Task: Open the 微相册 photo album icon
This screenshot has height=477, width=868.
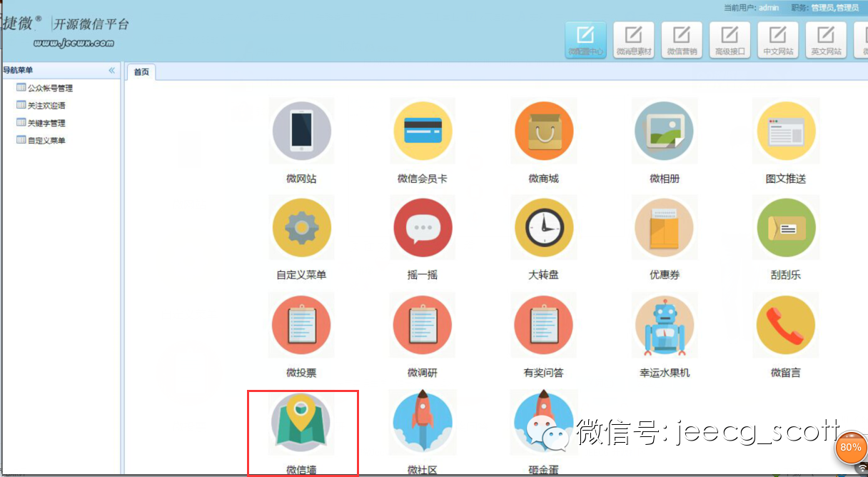Action: click(x=665, y=130)
